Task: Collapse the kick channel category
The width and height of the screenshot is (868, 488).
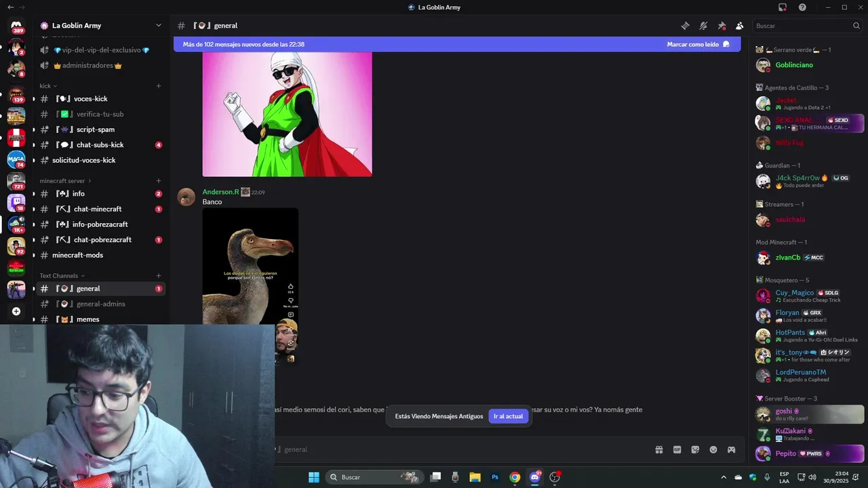Action: coord(48,86)
